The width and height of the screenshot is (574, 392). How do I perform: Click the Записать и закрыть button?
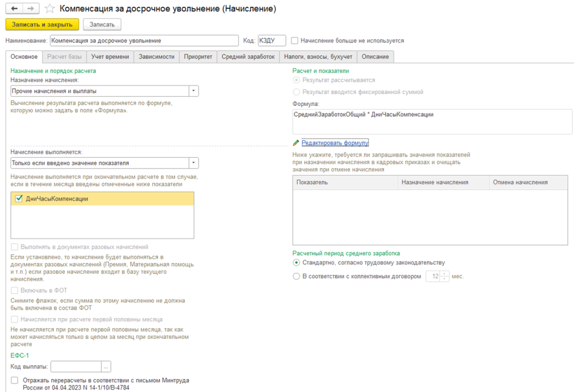pos(42,25)
